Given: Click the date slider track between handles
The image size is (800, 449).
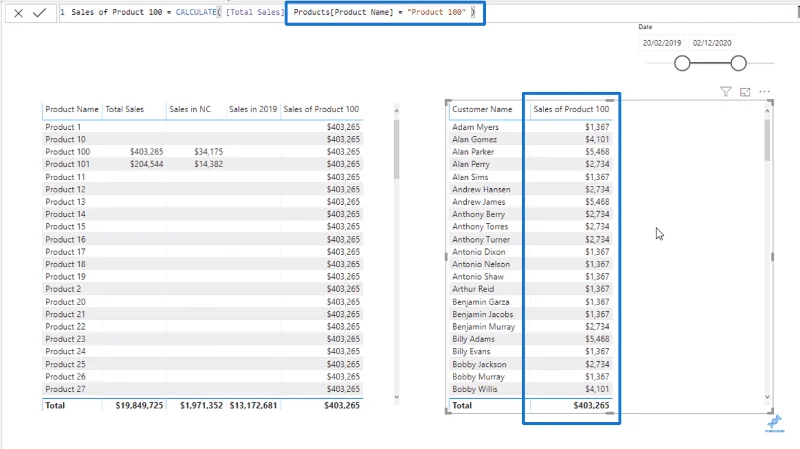Looking at the screenshot, I should pyautogui.click(x=710, y=63).
